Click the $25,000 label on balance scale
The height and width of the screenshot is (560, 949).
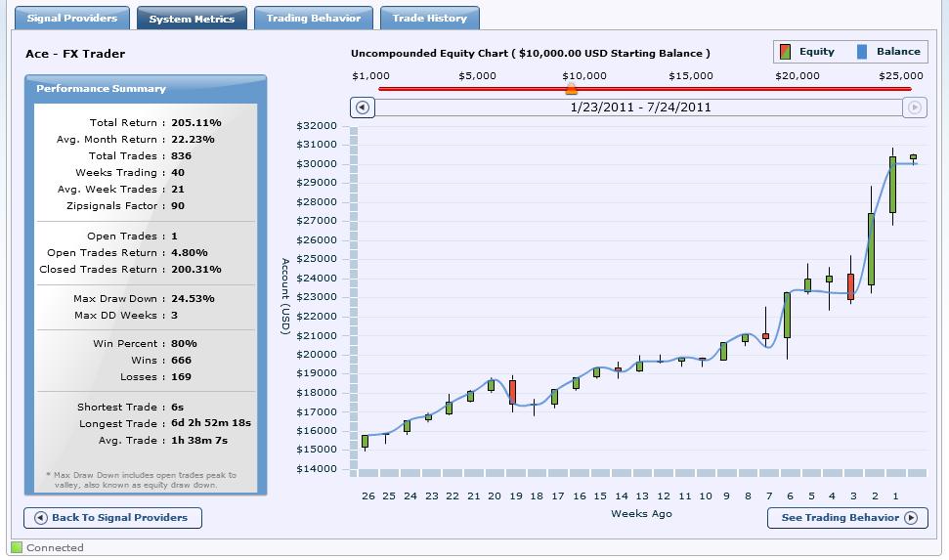901,75
